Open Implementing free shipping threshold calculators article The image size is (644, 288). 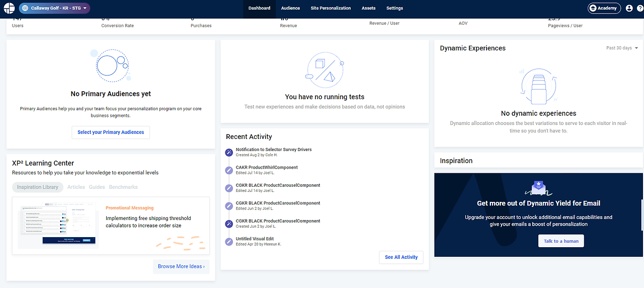(x=148, y=222)
